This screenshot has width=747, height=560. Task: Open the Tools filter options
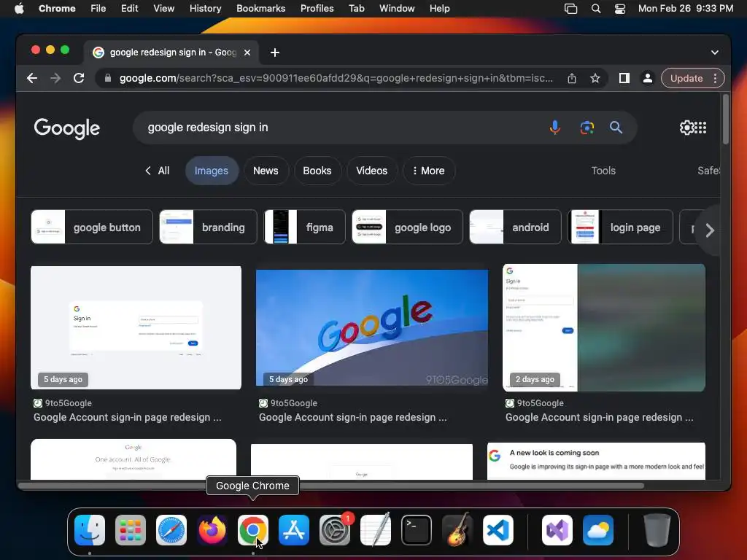click(603, 171)
